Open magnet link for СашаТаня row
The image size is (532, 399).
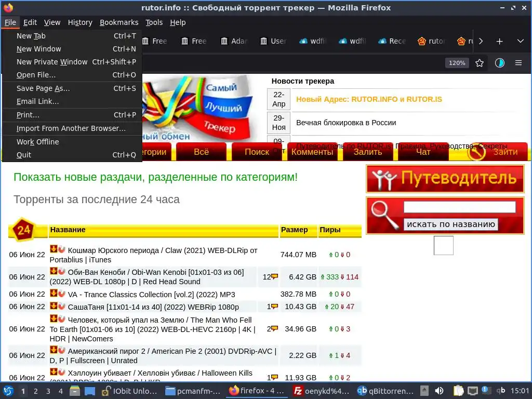(61, 305)
